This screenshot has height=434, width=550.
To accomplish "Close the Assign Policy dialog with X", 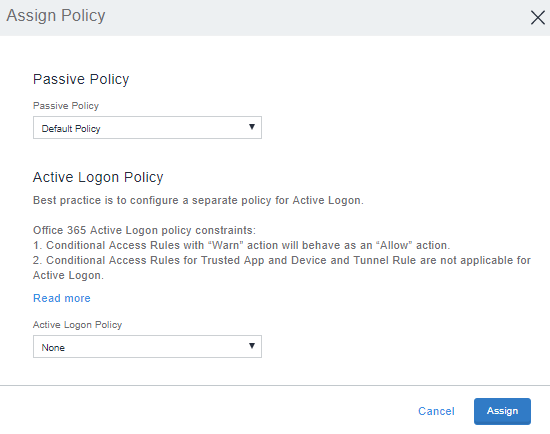I will click(537, 18).
